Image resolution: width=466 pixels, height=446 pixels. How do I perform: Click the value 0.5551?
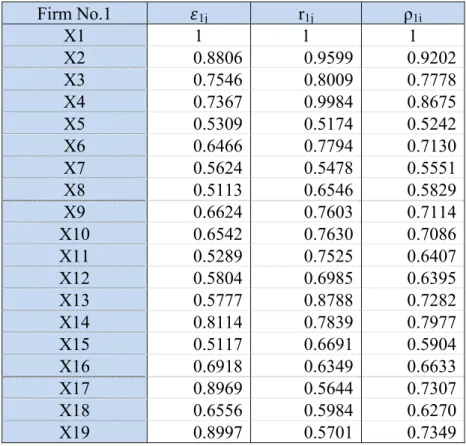(431, 168)
